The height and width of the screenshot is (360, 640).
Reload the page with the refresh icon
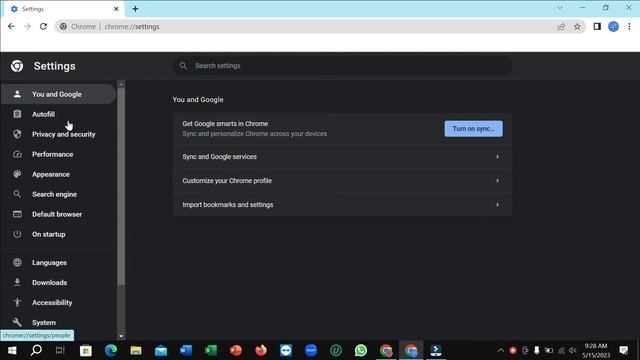(x=43, y=27)
